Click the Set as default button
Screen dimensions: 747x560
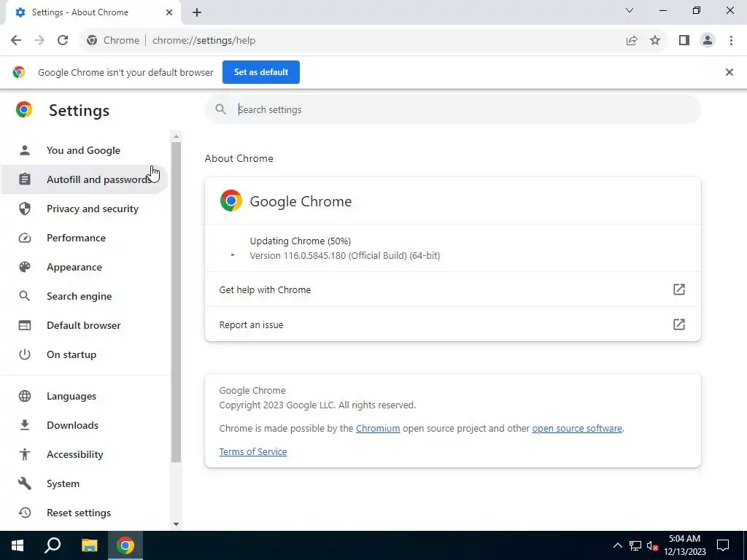(261, 72)
